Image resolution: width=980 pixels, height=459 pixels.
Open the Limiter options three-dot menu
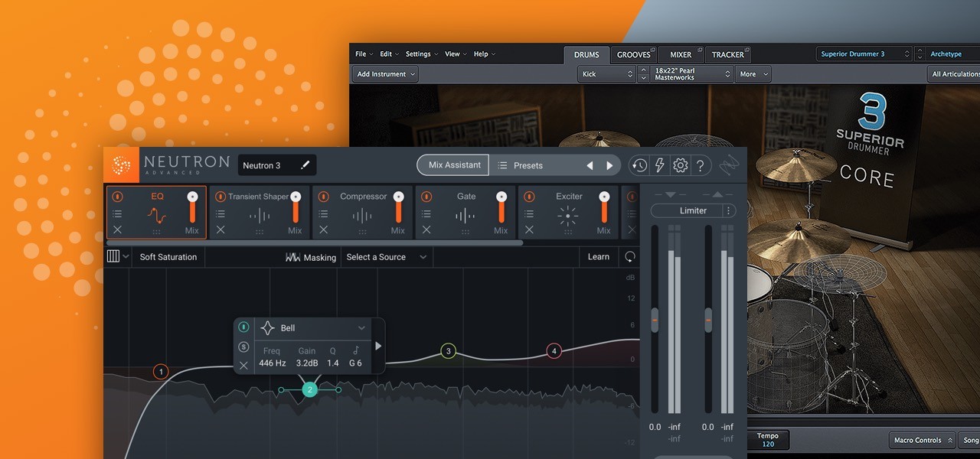click(729, 210)
